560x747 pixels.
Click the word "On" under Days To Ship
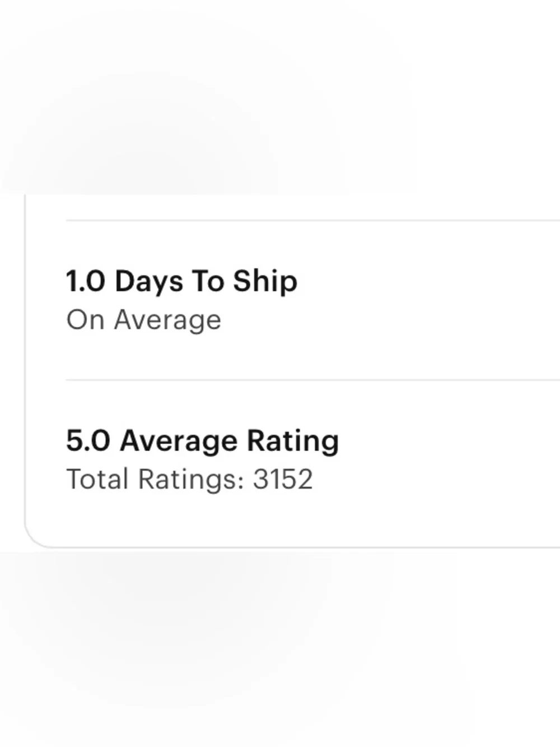85,320
